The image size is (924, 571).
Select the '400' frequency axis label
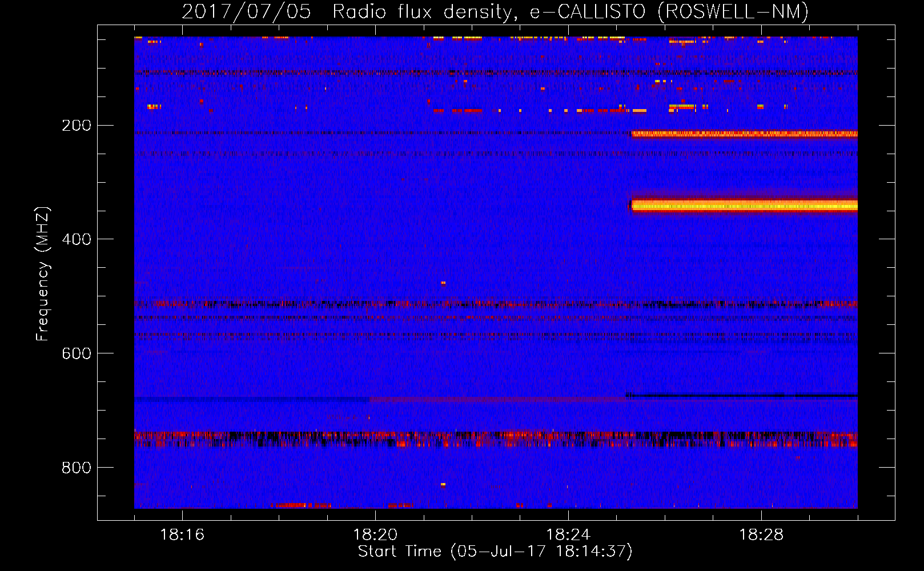(x=77, y=240)
